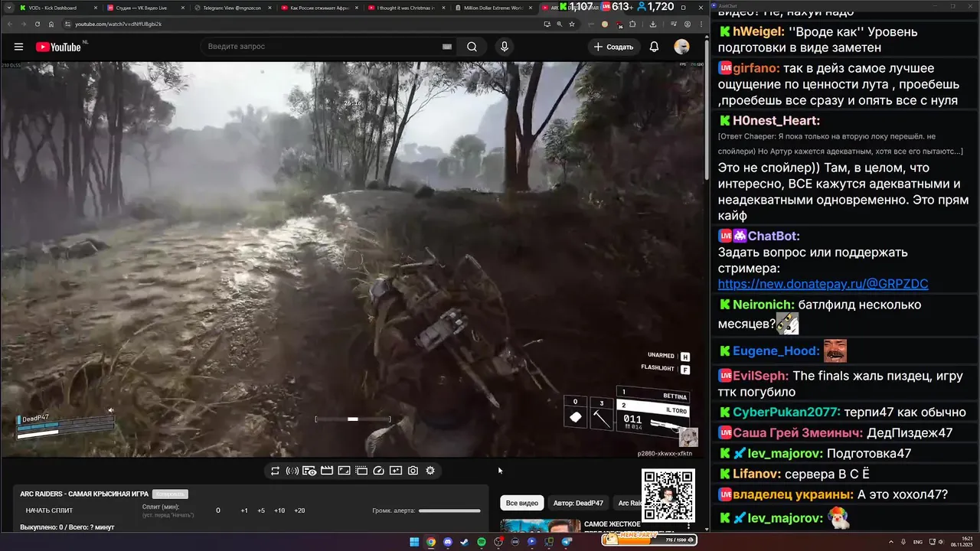Open Spotify from the taskbar
The width and height of the screenshot is (980, 551).
(x=482, y=542)
